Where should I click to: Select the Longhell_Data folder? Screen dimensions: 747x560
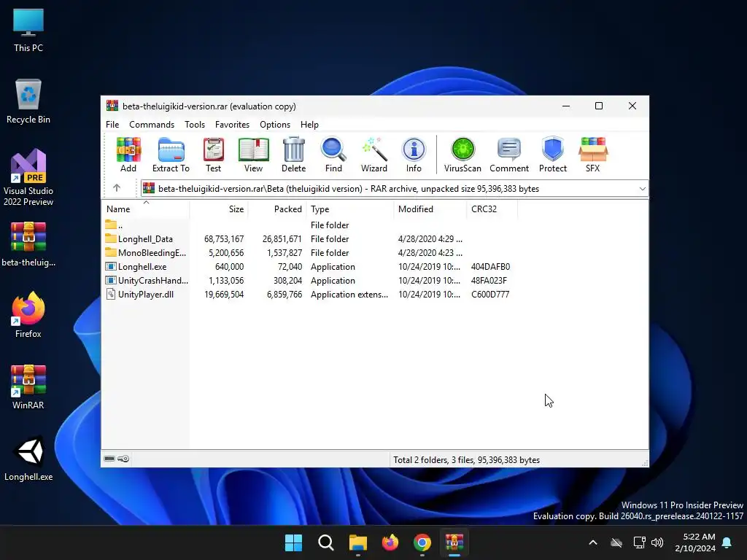click(x=309, y=238)
